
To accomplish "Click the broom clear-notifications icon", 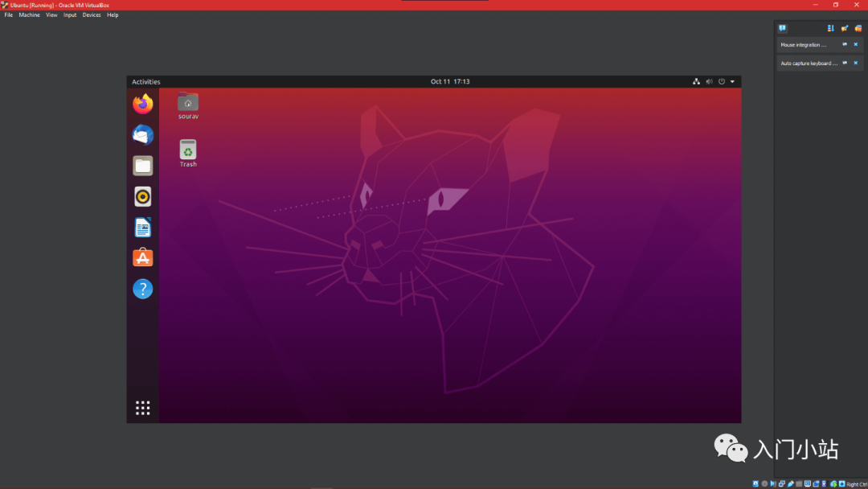I will (844, 28).
